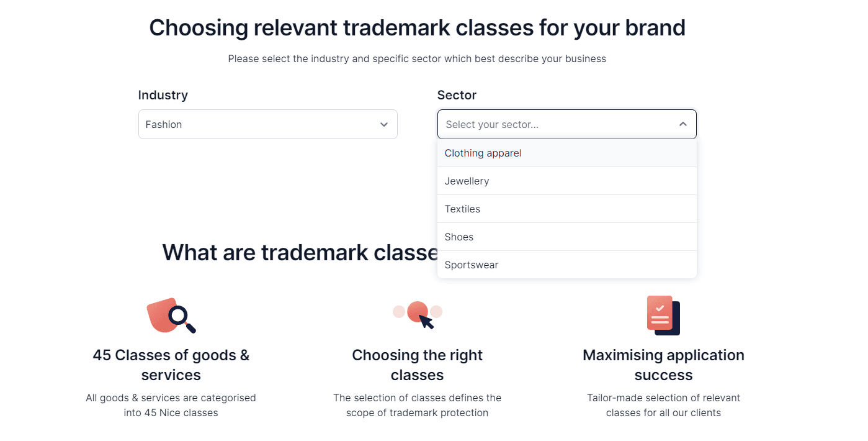Click the cursor pointer classes icon
Viewport: 868px width, 441px height.
418,315
